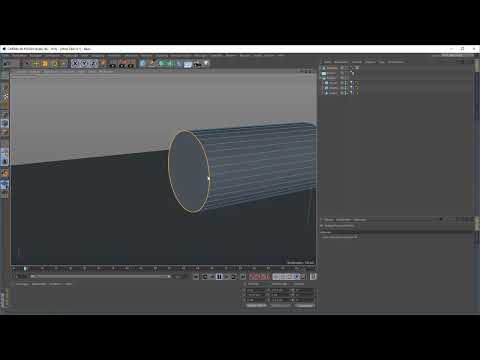This screenshot has width=480, height=360.
Task: Click the Camera icon in top toolbar
Action: (x=197, y=64)
